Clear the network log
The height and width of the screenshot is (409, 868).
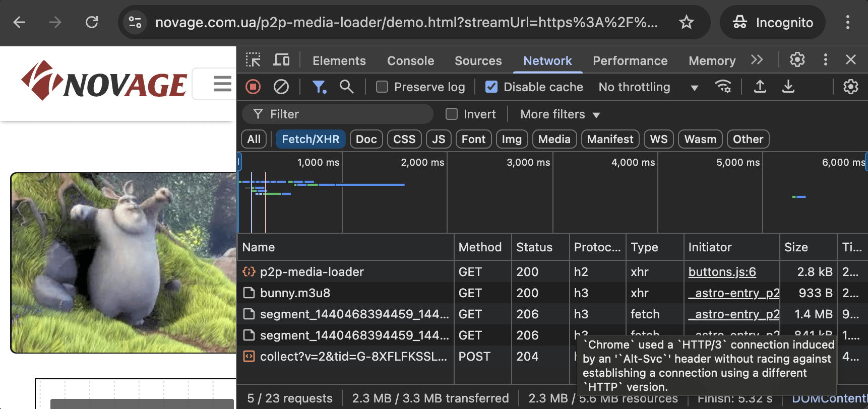[281, 87]
